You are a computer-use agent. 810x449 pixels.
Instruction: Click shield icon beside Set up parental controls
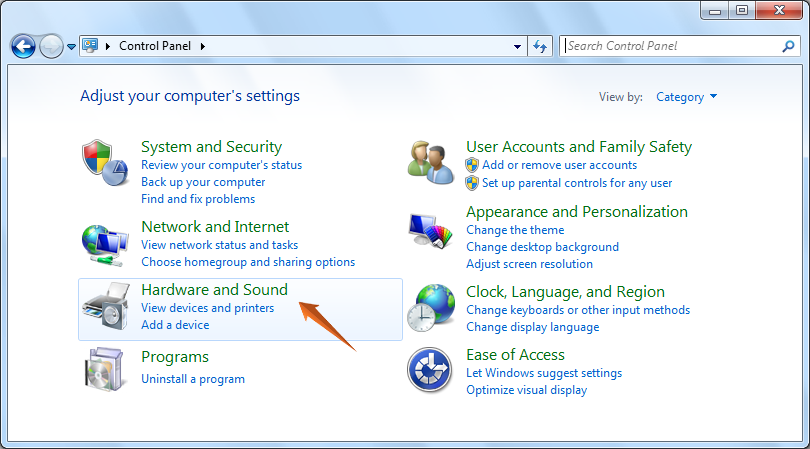click(472, 183)
